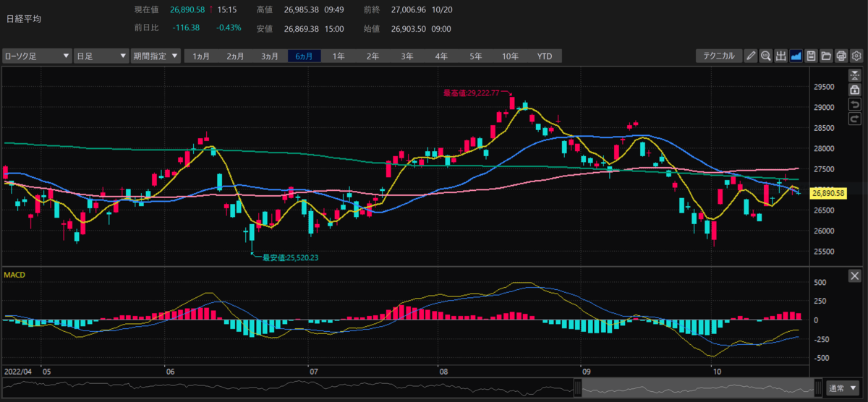Click the テクニカル button
Image resolution: width=868 pixels, height=402 pixels.
(719, 56)
